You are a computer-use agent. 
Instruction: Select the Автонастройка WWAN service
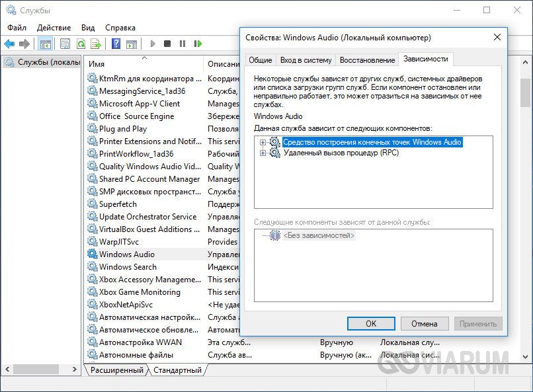(140, 342)
